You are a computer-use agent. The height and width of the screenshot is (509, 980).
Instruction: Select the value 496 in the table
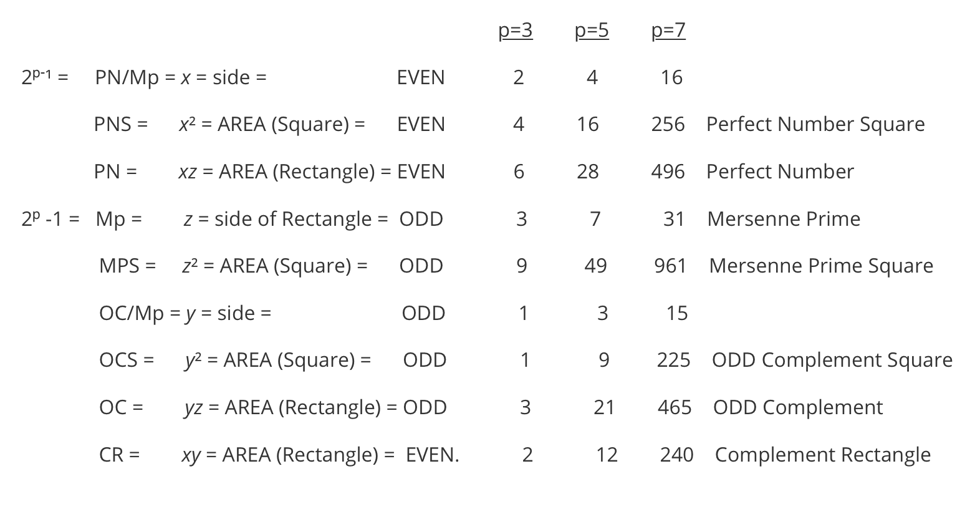[x=668, y=172]
